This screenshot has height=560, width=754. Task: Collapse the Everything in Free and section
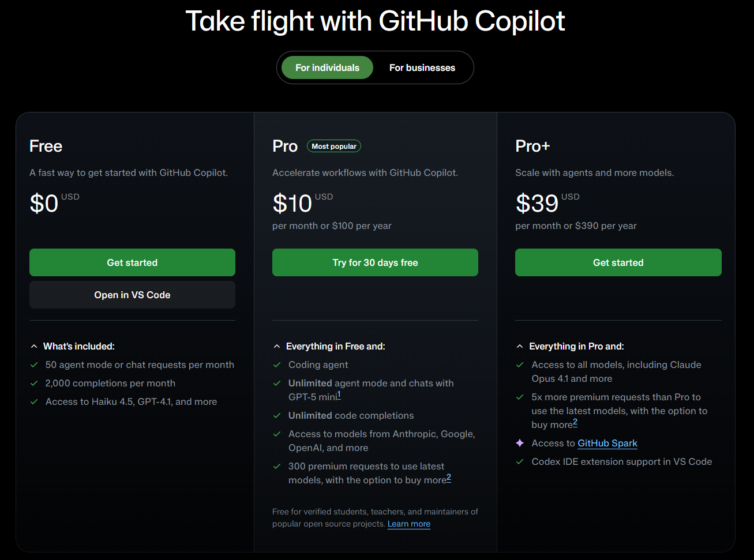pos(277,346)
